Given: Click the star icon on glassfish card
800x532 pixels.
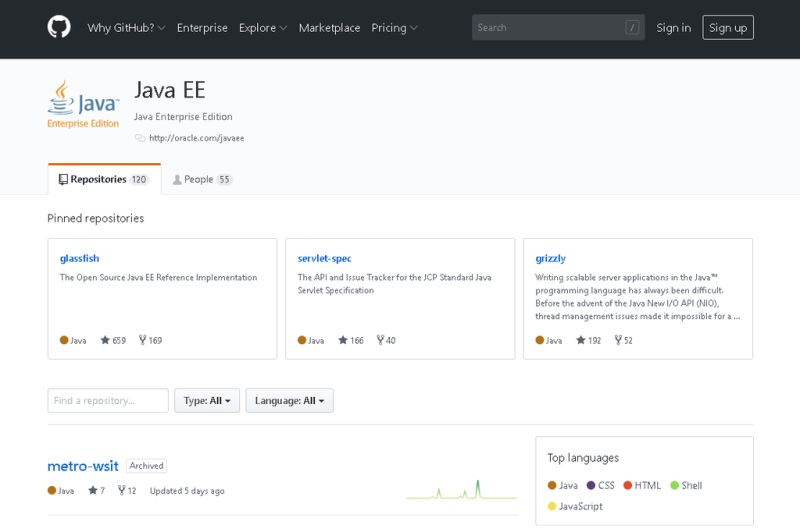Looking at the screenshot, I should [105, 340].
